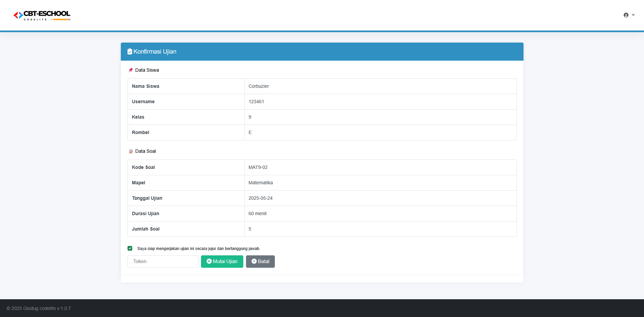644x317 pixels.
Task: Click the clipboard icon beside Konfirmasi Ujian
Action: [x=130, y=51]
